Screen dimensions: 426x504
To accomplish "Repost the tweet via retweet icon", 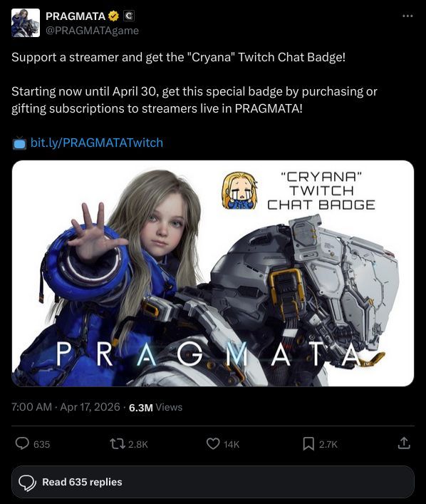I will (x=118, y=444).
